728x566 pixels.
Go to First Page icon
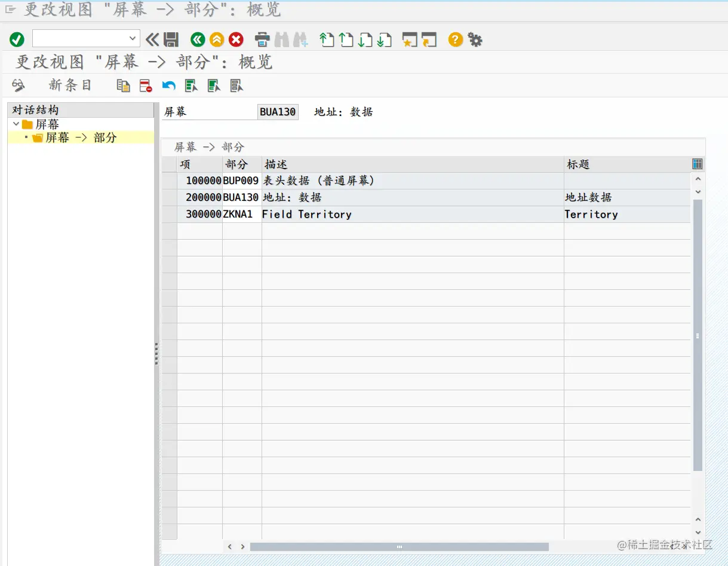click(327, 40)
